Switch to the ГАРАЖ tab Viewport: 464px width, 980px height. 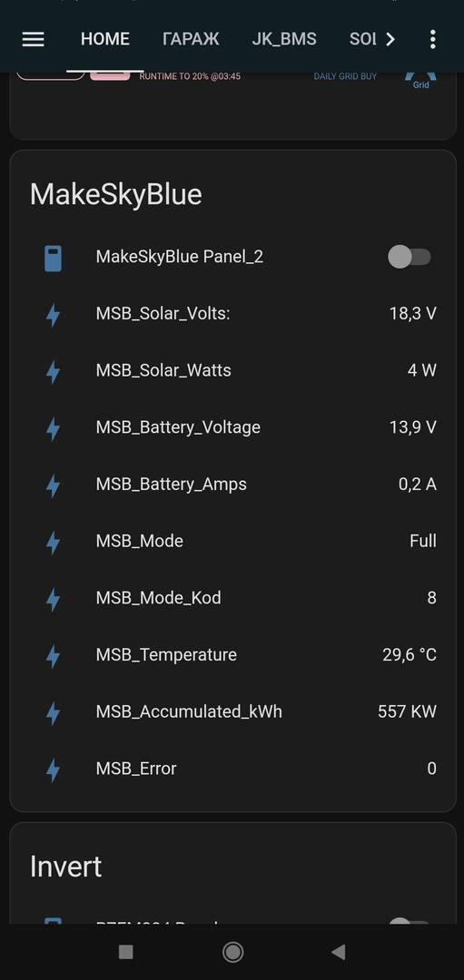pyautogui.click(x=191, y=39)
